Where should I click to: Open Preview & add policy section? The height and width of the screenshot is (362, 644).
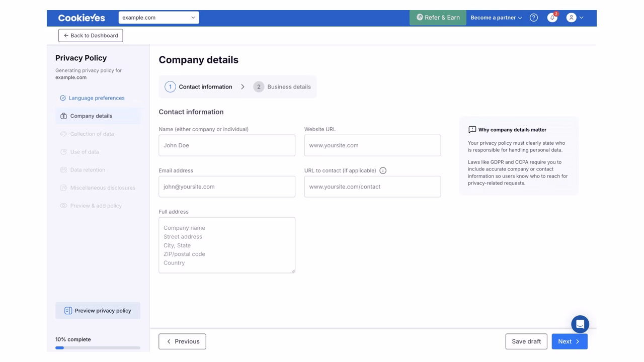pos(98,206)
